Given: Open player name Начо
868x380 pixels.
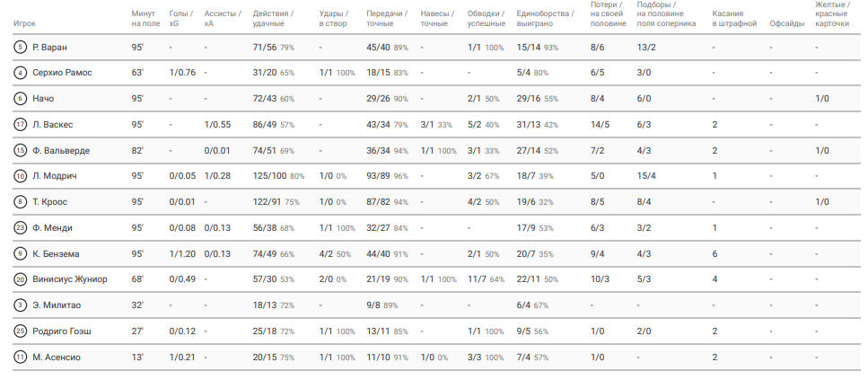Looking at the screenshot, I should click(x=43, y=99).
